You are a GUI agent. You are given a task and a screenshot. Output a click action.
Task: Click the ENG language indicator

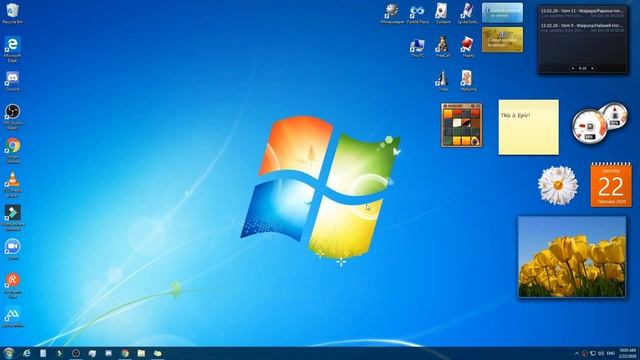point(611,353)
